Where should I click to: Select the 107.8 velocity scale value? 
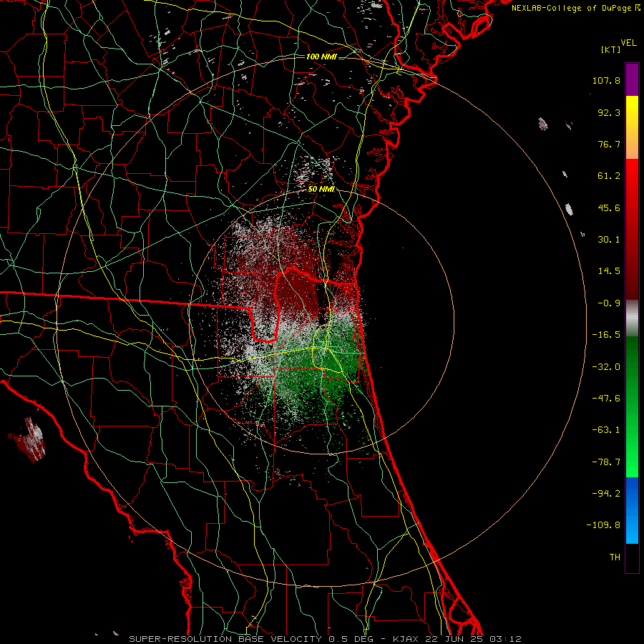pyautogui.click(x=606, y=80)
